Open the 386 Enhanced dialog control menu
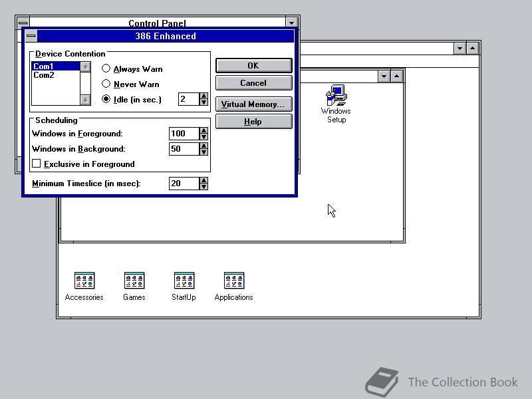This screenshot has width=532, height=399. [31, 36]
